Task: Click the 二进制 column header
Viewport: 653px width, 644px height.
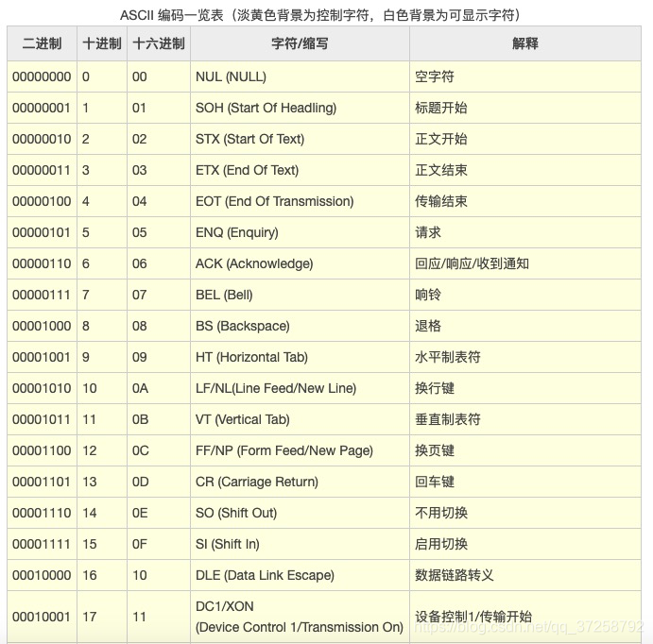Action: tap(43, 43)
